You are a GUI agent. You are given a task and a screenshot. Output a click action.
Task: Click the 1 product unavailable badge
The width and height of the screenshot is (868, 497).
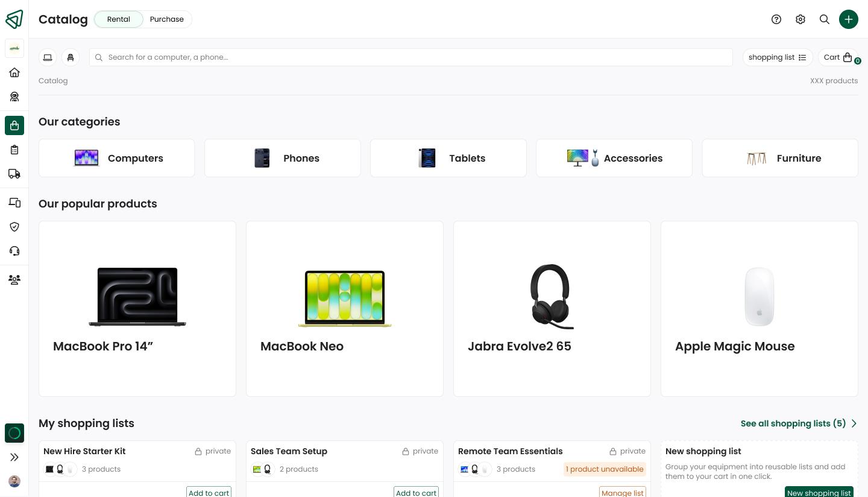click(x=605, y=469)
